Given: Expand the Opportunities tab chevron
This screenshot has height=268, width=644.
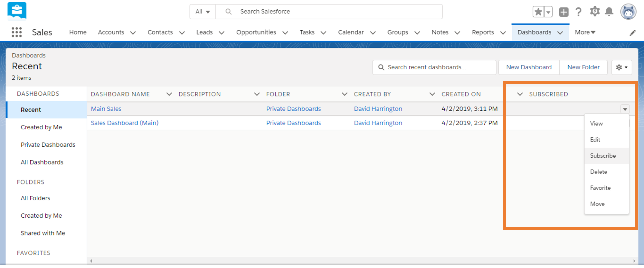Looking at the screenshot, I should tap(285, 33).
